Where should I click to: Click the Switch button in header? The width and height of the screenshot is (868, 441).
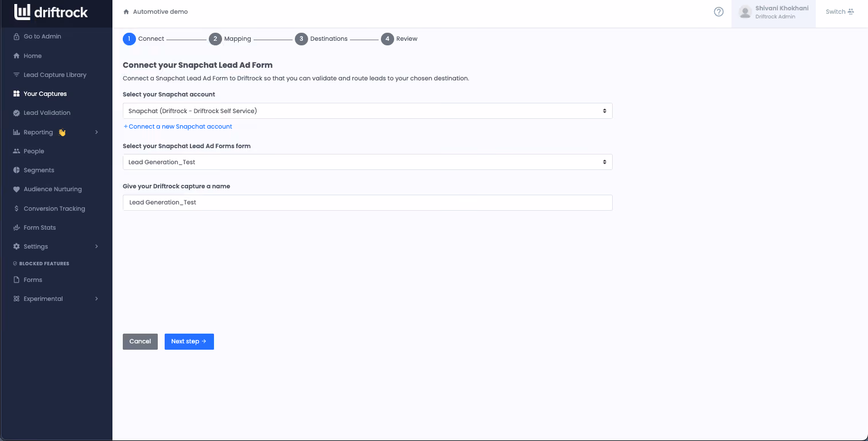(x=840, y=11)
